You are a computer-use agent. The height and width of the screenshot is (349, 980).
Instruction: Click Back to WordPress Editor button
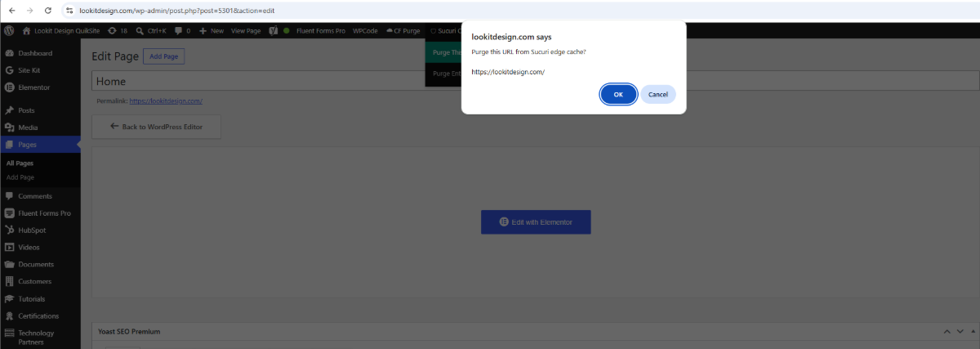154,127
